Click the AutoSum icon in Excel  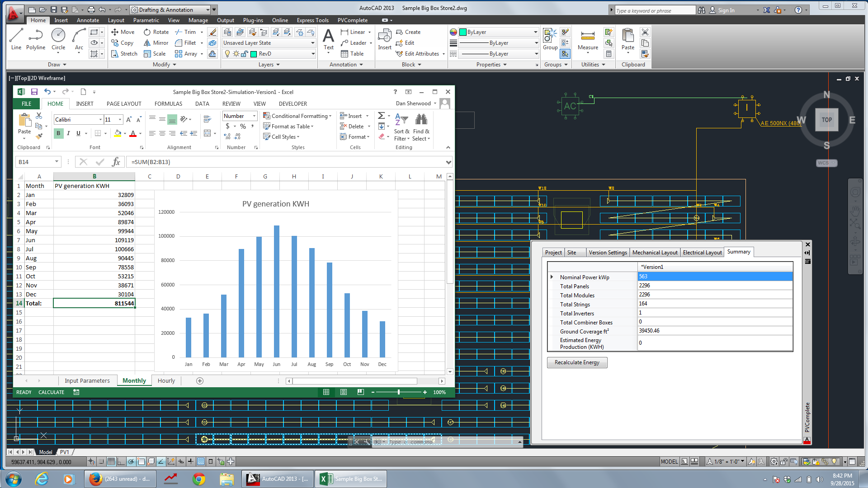pyautogui.click(x=381, y=116)
